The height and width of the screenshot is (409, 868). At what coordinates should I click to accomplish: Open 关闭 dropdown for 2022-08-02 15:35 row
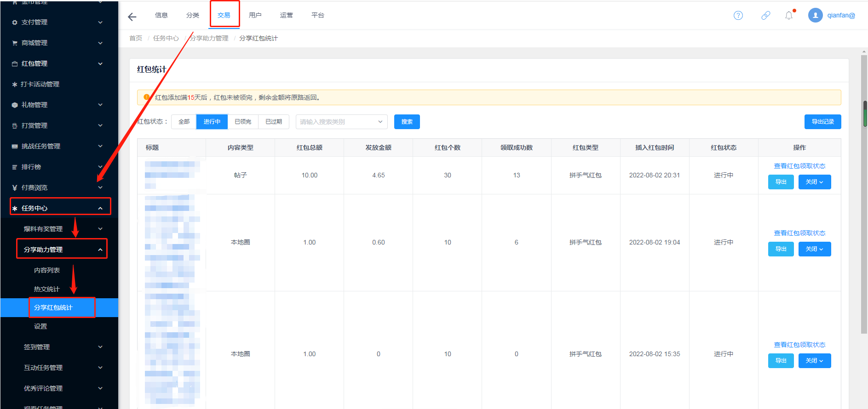click(x=815, y=361)
